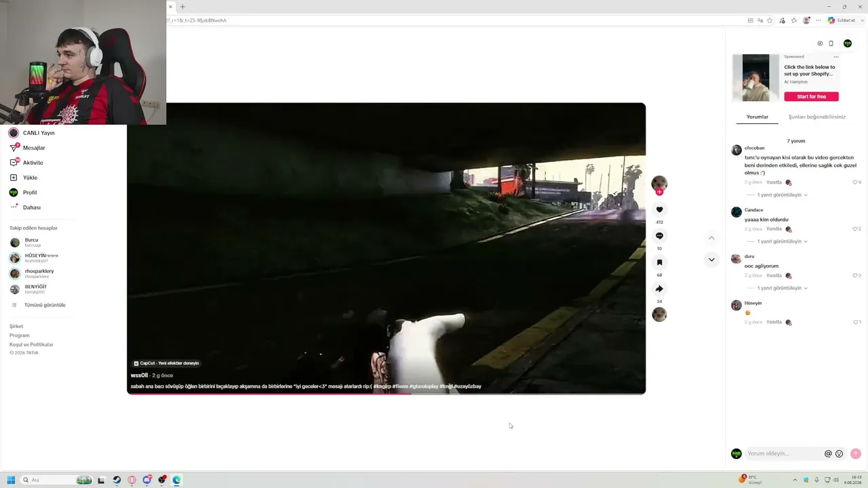This screenshot has height=488, width=868.
Task: Share the video using arrow icon
Action: tap(659, 289)
